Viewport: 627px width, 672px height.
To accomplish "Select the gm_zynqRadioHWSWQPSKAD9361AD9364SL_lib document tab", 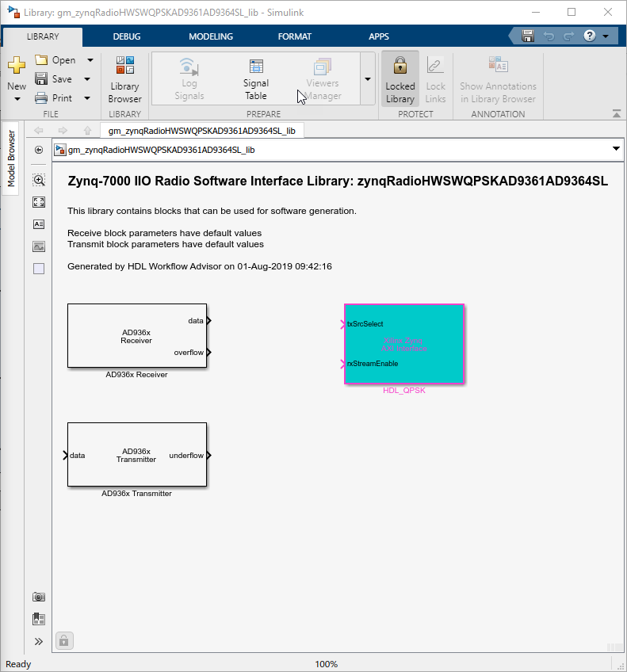I will click(x=202, y=131).
